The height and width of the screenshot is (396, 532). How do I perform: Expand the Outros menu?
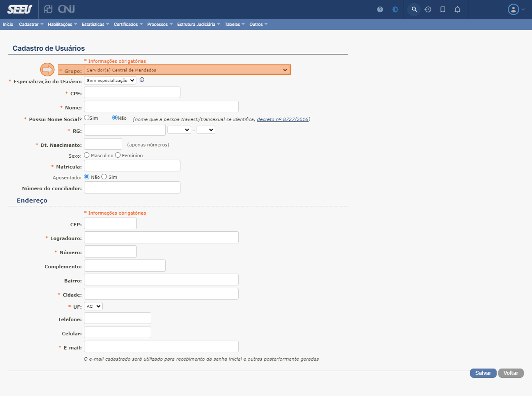tap(258, 24)
